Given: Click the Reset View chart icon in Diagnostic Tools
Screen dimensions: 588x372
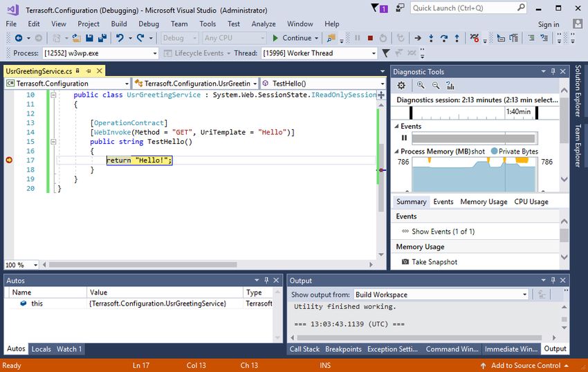Looking at the screenshot, I should coord(450,86).
